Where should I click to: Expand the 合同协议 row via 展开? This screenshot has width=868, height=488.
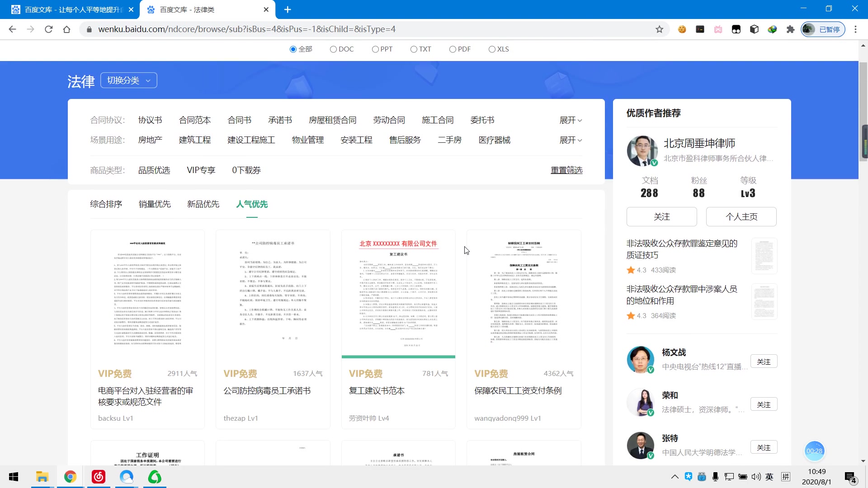571,120
